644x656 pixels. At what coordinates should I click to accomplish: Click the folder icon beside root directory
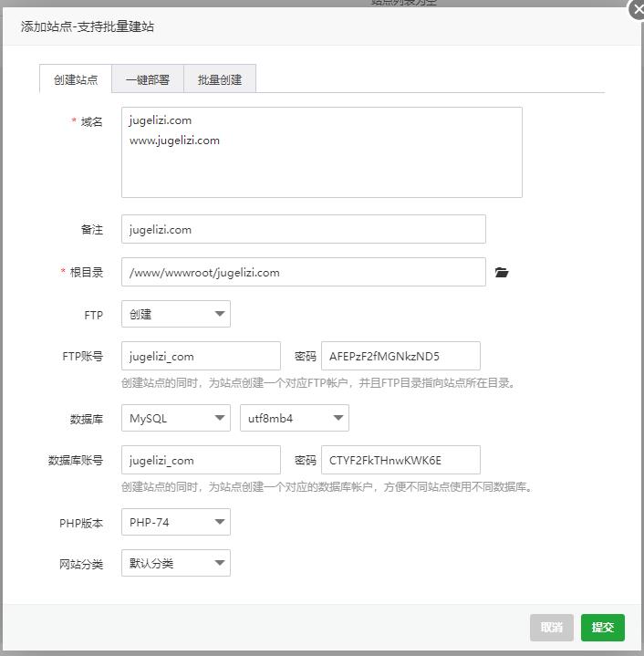pos(501,272)
